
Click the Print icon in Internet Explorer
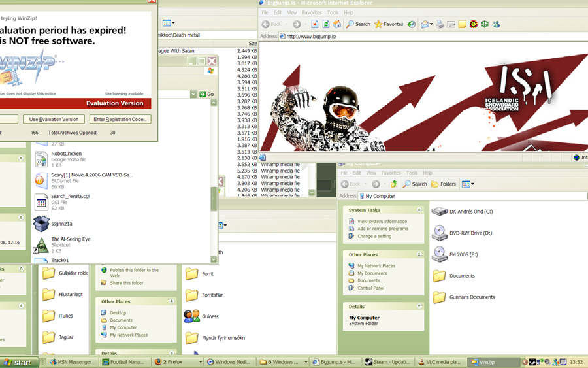pos(440,24)
